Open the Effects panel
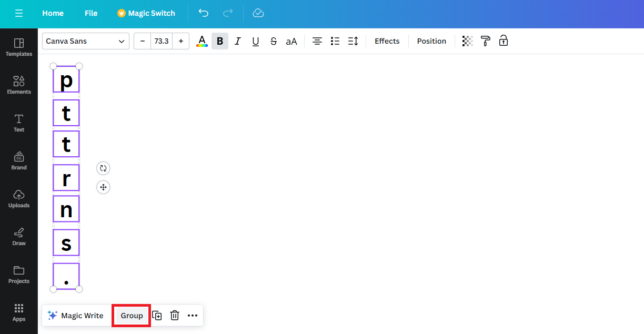 click(387, 41)
